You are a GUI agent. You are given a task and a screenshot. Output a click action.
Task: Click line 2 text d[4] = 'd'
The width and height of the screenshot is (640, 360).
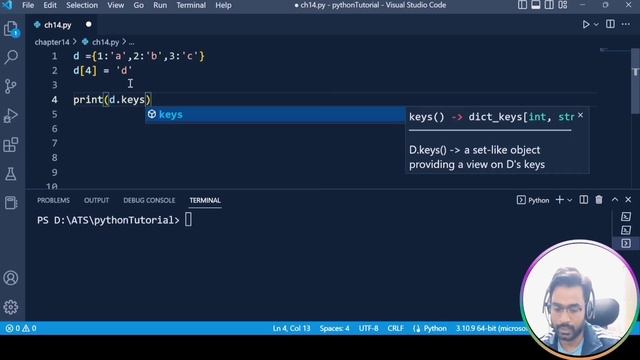pos(102,71)
